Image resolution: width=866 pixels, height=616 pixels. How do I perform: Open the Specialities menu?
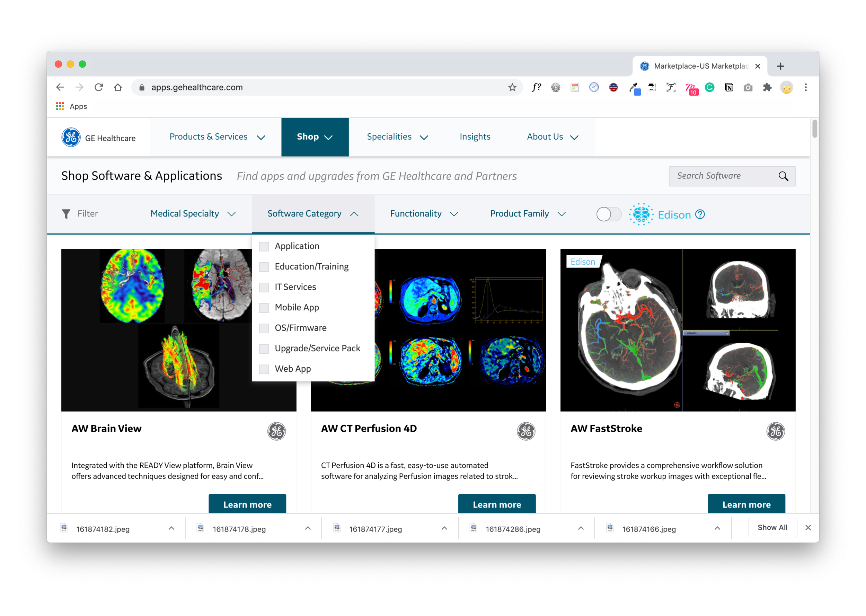(397, 137)
